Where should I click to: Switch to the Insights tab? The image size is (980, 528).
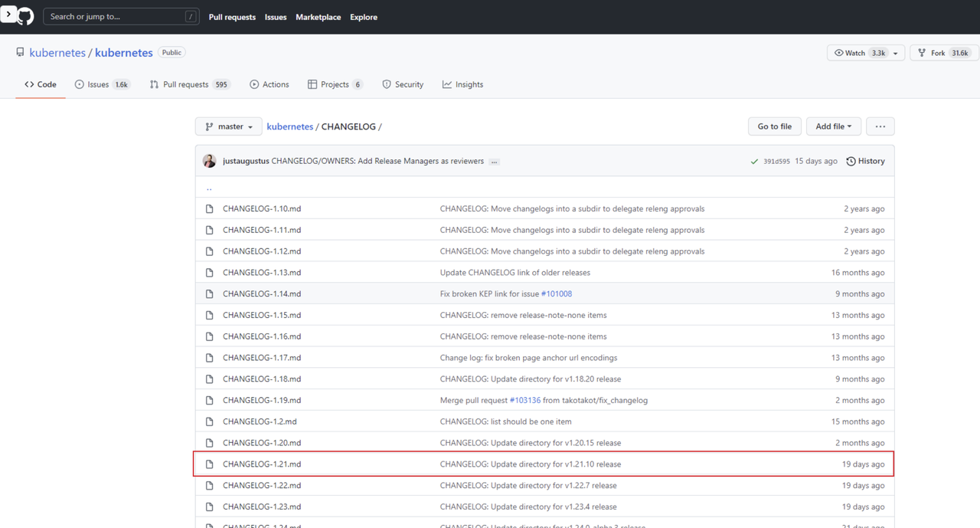click(x=462, y=84)
